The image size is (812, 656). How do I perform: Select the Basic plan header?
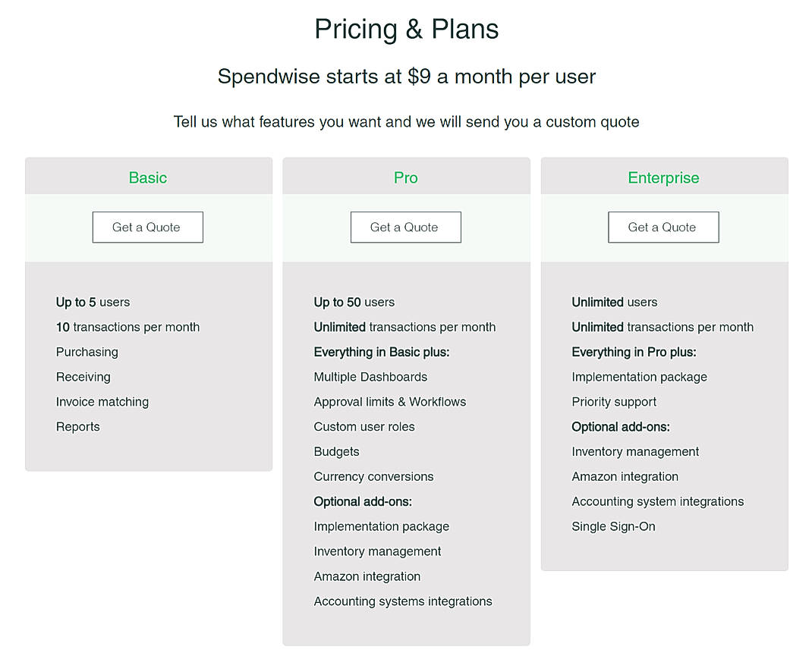coord(147,177)
